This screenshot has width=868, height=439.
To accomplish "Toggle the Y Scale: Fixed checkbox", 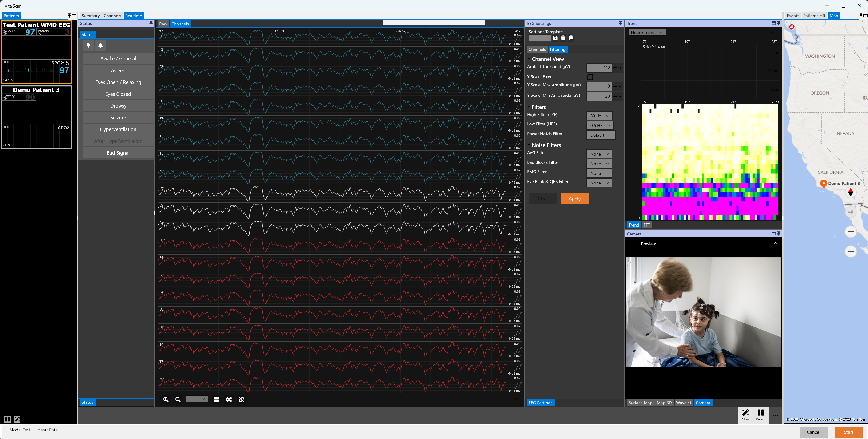I will tap(590, 77).
